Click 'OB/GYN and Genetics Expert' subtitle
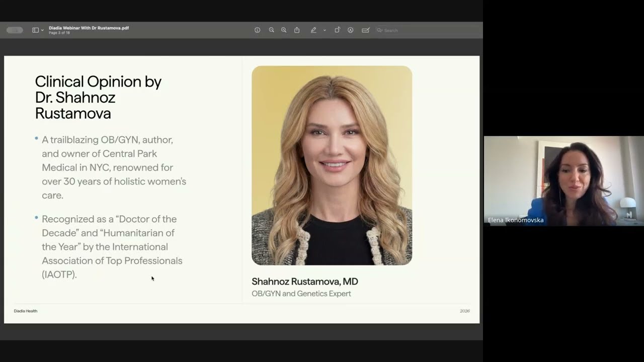This screenshot has height=362, width=644. point(301,294)
